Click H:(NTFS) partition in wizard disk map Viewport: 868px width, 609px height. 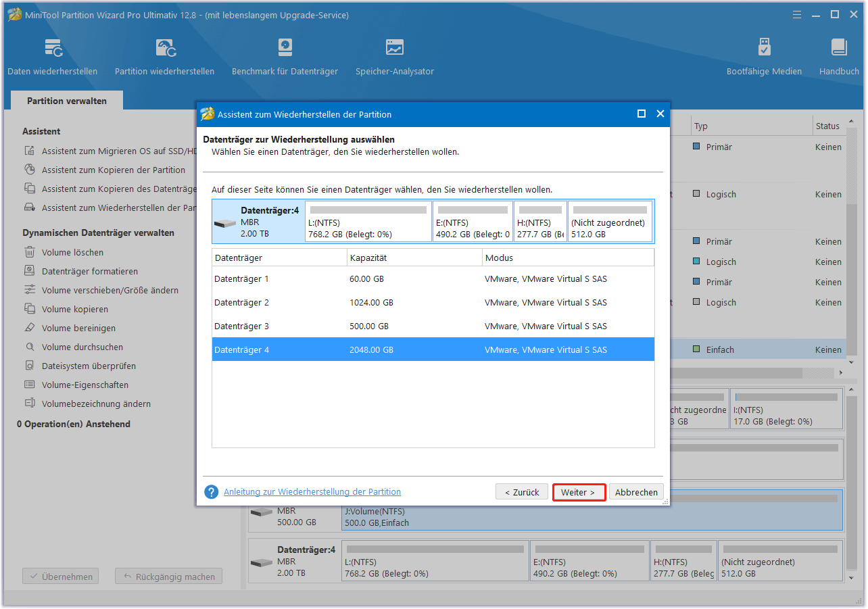click(541, 222)
